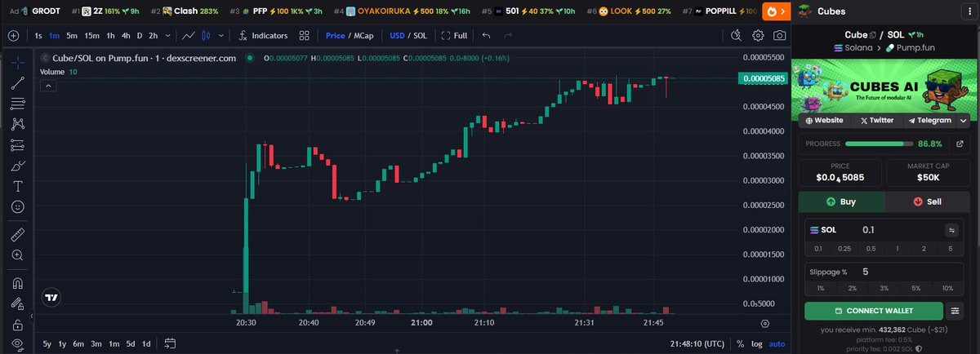Open the Cubes AI Twitter link

pos(877,120)
